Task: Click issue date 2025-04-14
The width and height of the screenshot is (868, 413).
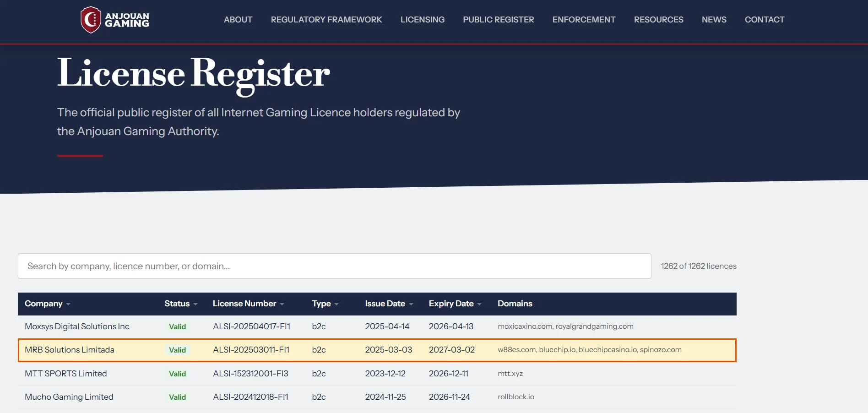Action: tap(387, 326)
